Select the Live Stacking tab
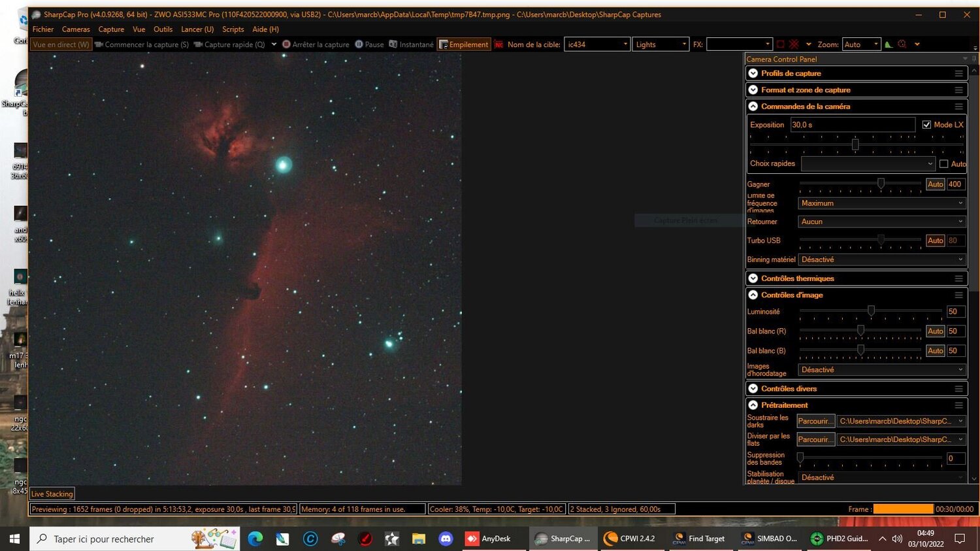Screen dimensions: 980x551 tap(52, 493)
